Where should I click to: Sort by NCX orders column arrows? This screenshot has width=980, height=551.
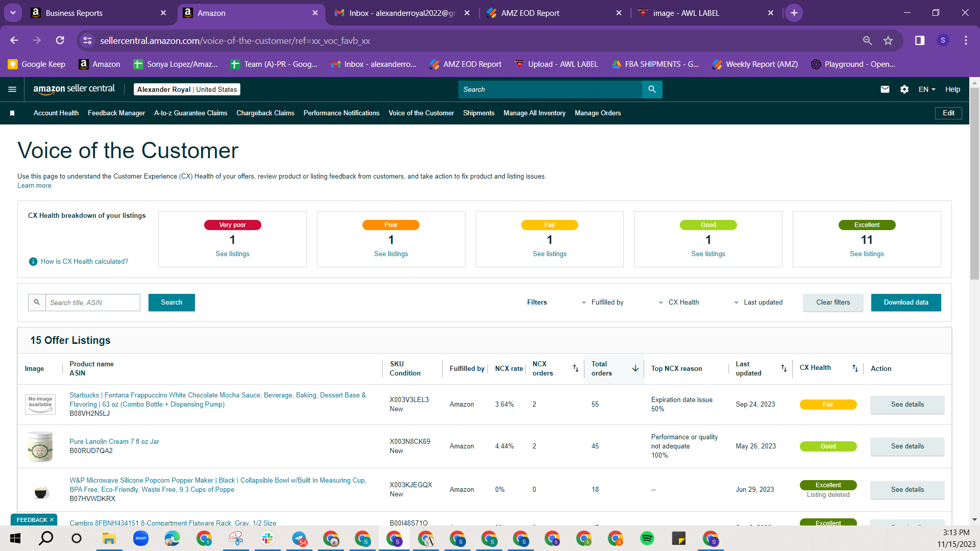tap(576, 368)
